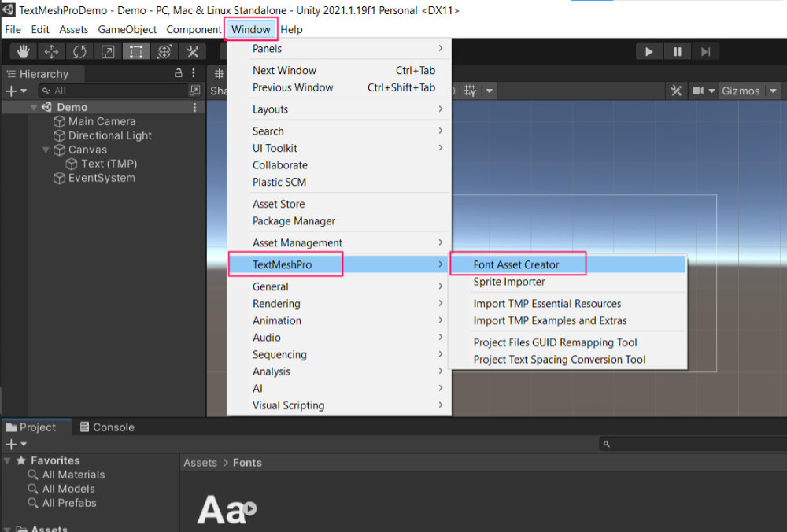Open Demo scene three-dot options menu
The width and height of the screenshot is (787, 532).
coord(194,107)
